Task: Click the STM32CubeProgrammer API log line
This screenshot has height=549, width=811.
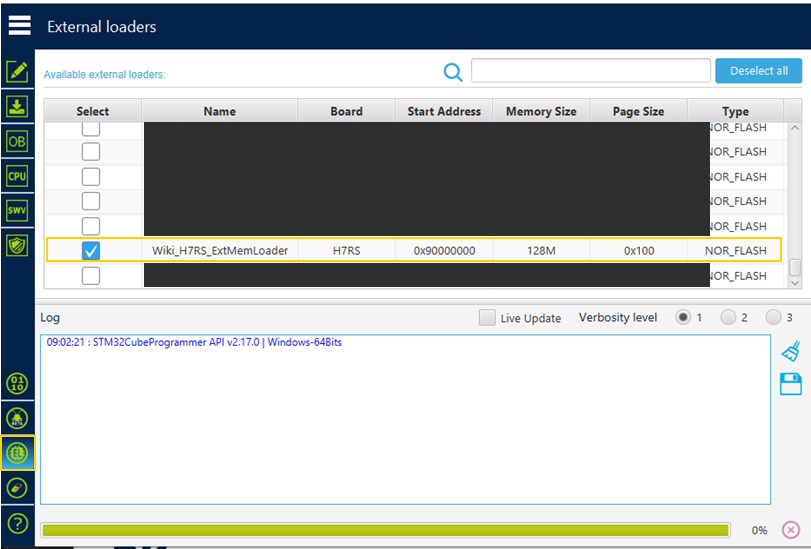Action: 194,342
